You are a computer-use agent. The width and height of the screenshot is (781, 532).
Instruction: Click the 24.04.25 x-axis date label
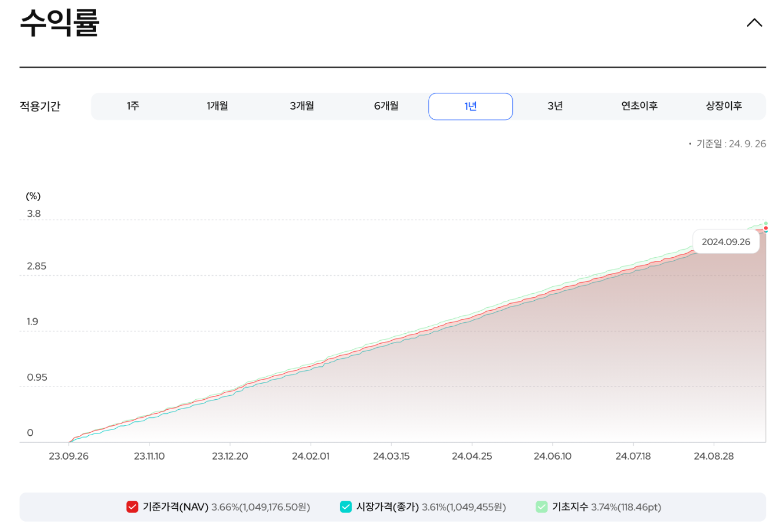(x=472, y=456)
